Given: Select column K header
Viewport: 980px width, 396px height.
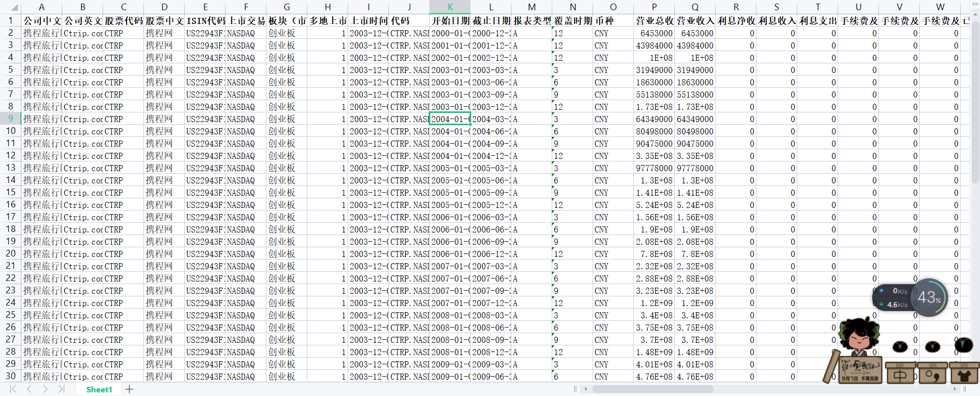Looking at the screenshot, I should pyautogui.click(x=450, y=7).
